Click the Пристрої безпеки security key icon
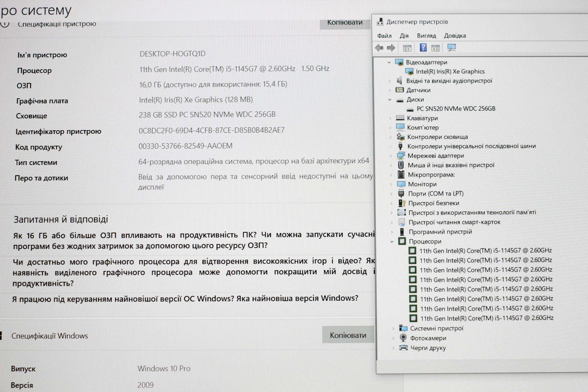 point(402,203)
